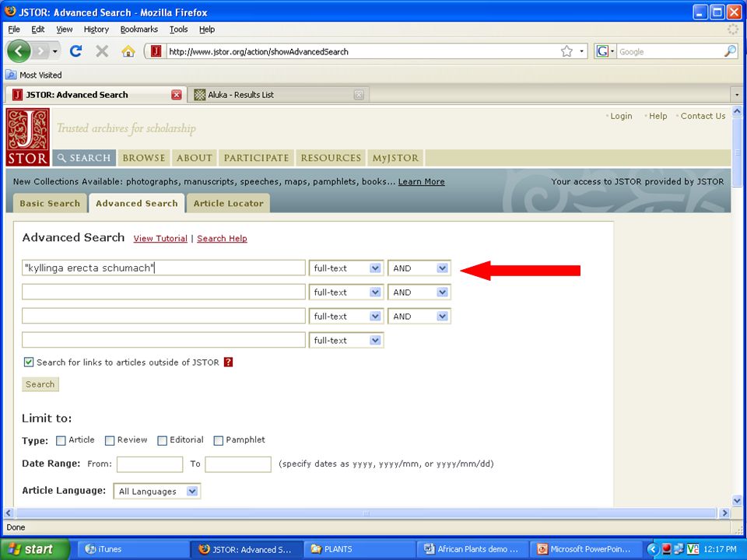This screenshot has height=560, width=747.
Task: Click the first search field with kyllinga text
Action: (163, 268)
